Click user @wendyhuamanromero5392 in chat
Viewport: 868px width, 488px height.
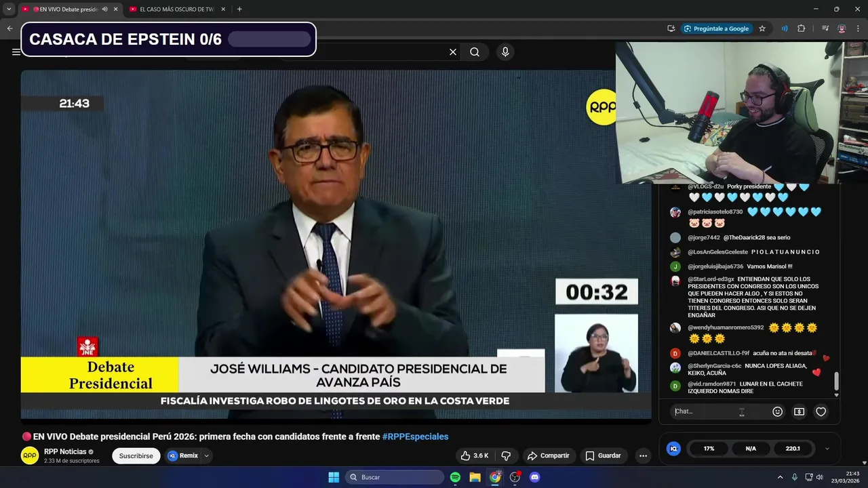click(x=726, y=328)
